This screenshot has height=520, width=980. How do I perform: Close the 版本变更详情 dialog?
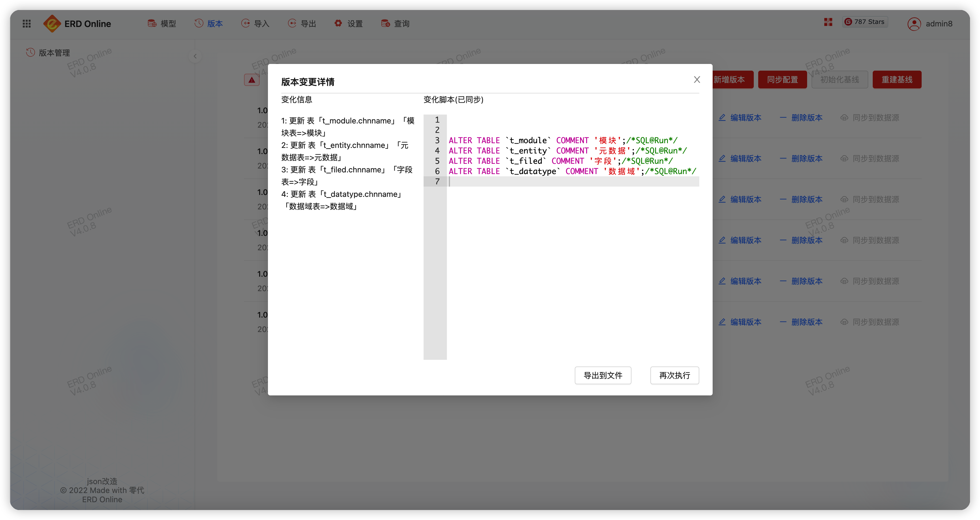tap(697, 80)
